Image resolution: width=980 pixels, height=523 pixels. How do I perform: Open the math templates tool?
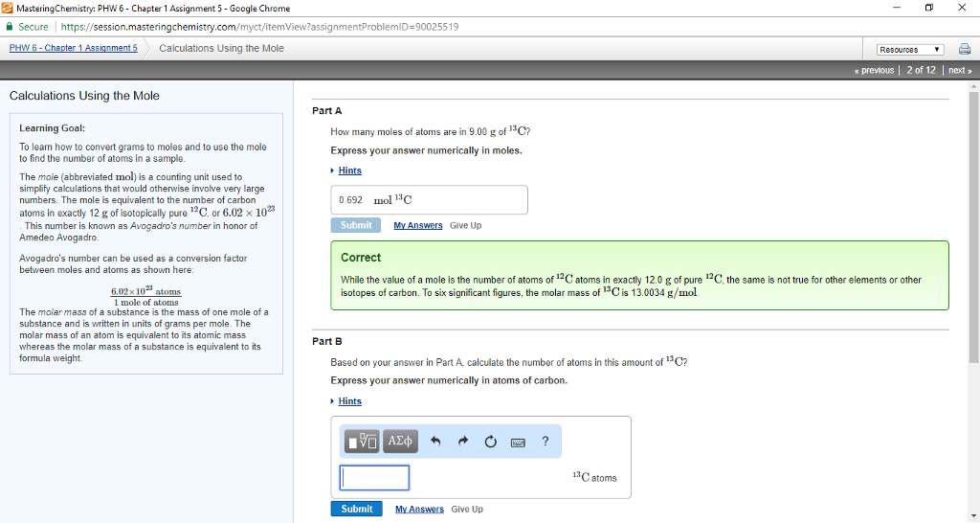pos(362,442)
